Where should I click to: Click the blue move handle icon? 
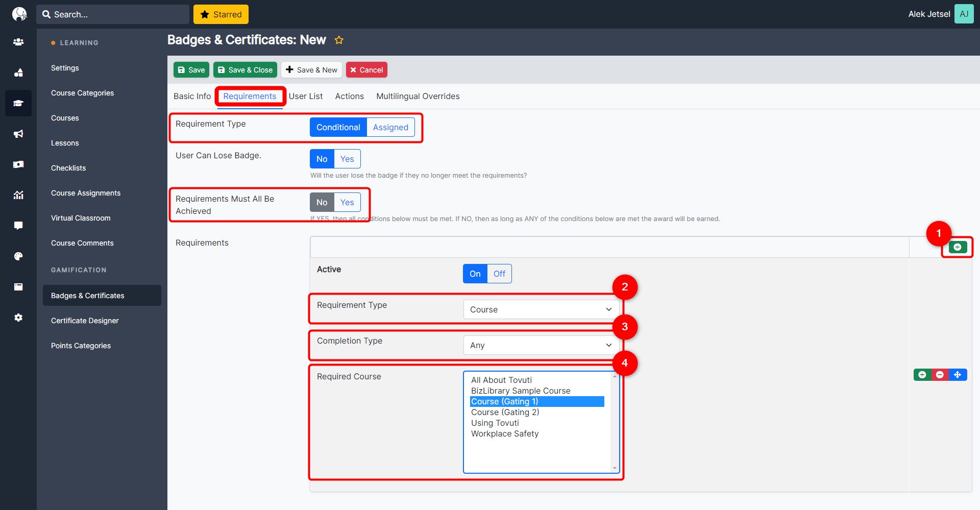(x=958, y=375)
